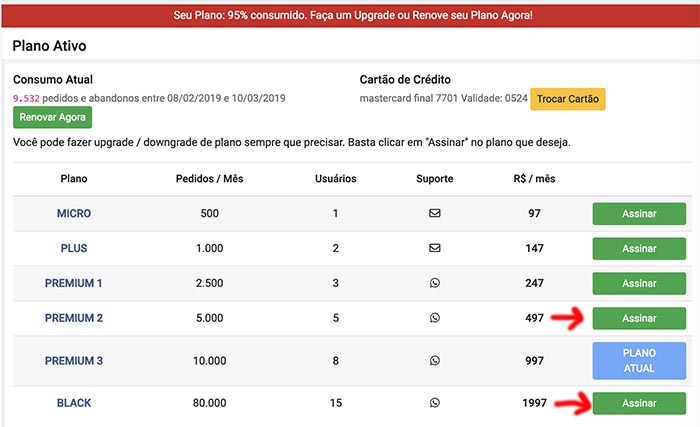Click the WhatsApp icon in BLACK row
This screenshot has width=700, height=427.
click(434, 402)
